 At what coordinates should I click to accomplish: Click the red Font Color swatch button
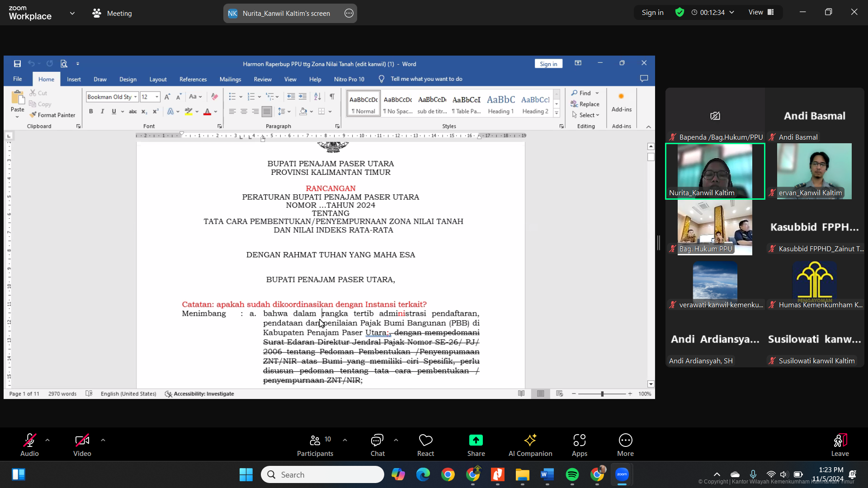tap(208, 112)
